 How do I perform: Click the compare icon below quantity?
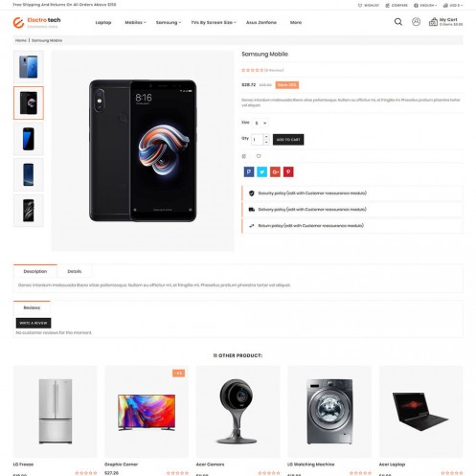click(244, 156)
